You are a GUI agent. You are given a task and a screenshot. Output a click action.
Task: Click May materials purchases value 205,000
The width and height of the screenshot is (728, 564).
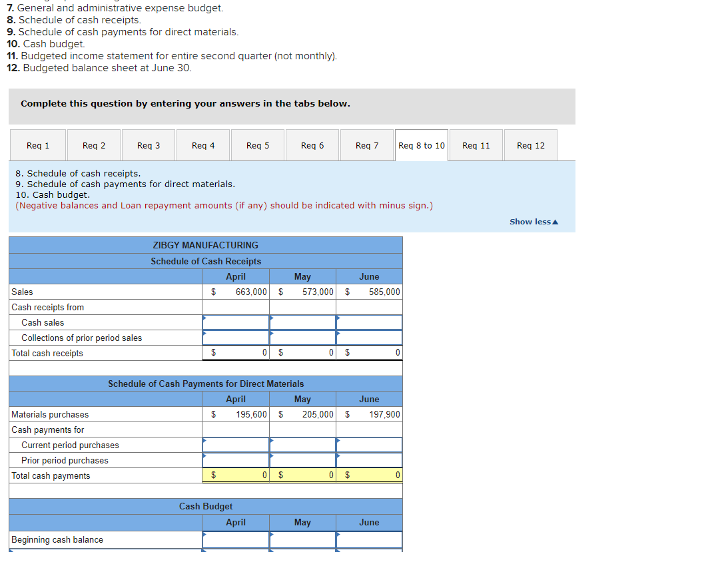(318, 414)
